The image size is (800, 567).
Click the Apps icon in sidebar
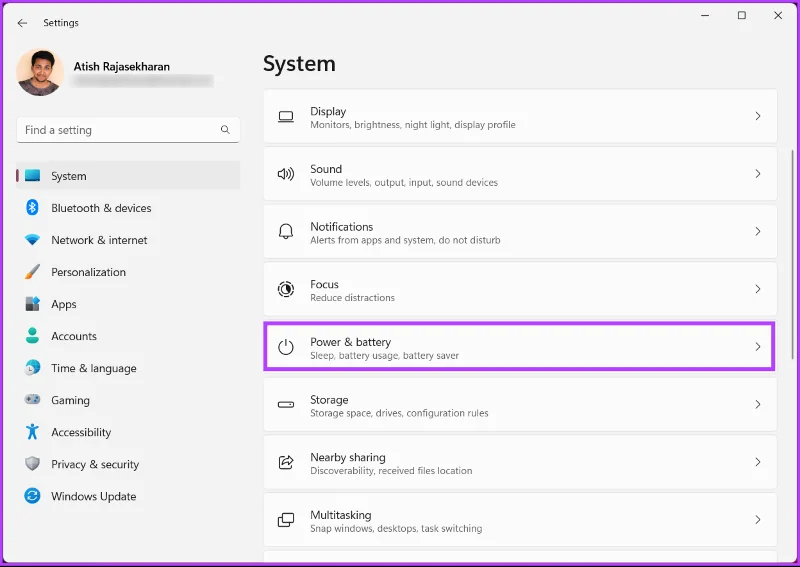[32, 304]
